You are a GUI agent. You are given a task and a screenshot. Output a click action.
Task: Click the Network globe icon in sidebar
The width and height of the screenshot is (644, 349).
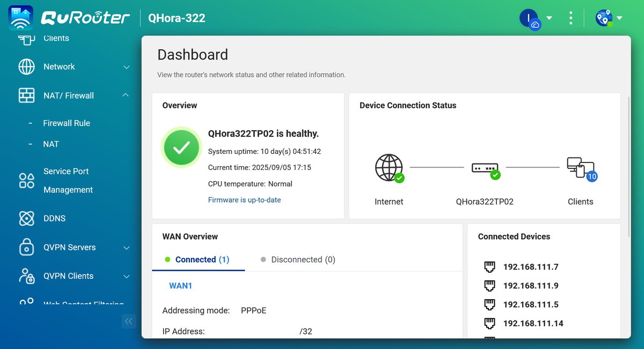tap(26, 67)
